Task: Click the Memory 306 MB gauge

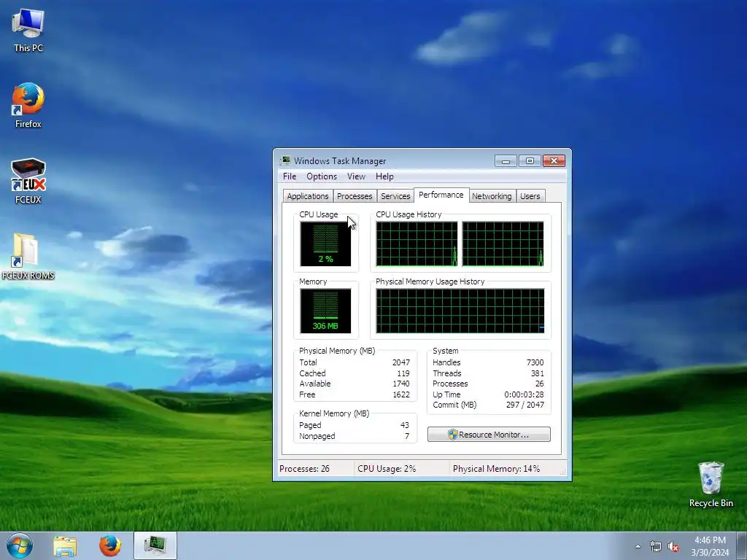Action: [325, 311]
